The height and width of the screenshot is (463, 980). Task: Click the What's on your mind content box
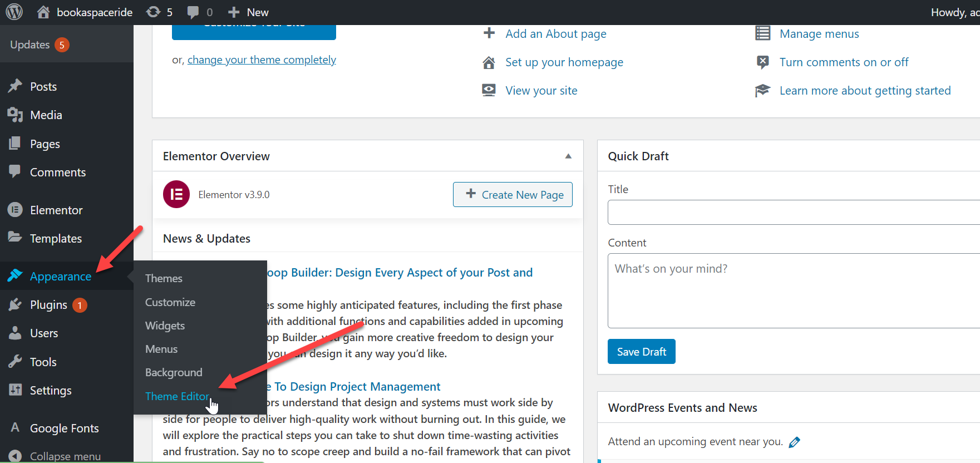point(794,290)
